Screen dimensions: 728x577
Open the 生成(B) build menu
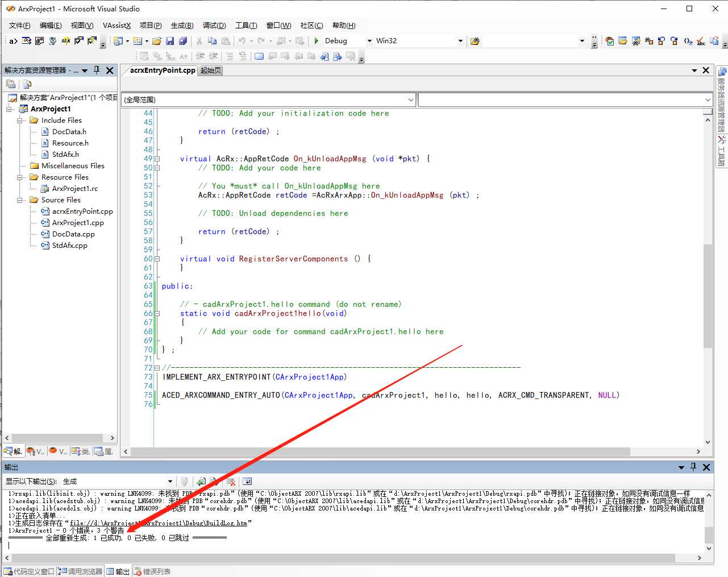tap(182, 26)
